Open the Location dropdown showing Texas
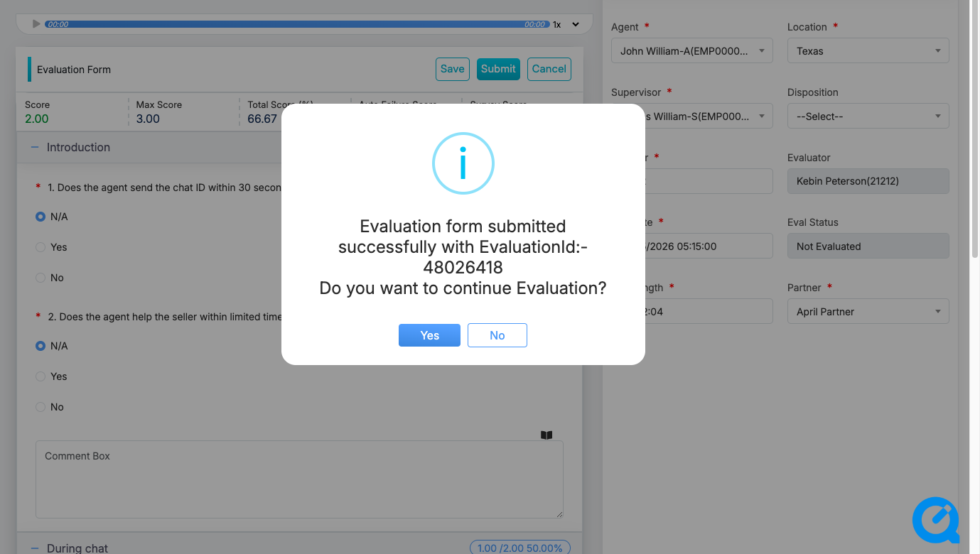 [868, 51]
